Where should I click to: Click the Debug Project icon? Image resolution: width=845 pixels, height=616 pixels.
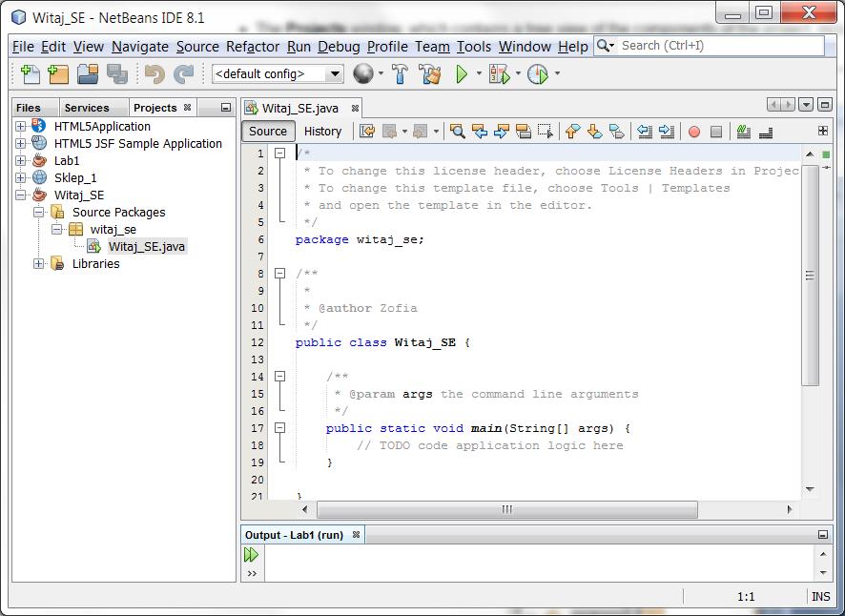(x=499, y=73)
